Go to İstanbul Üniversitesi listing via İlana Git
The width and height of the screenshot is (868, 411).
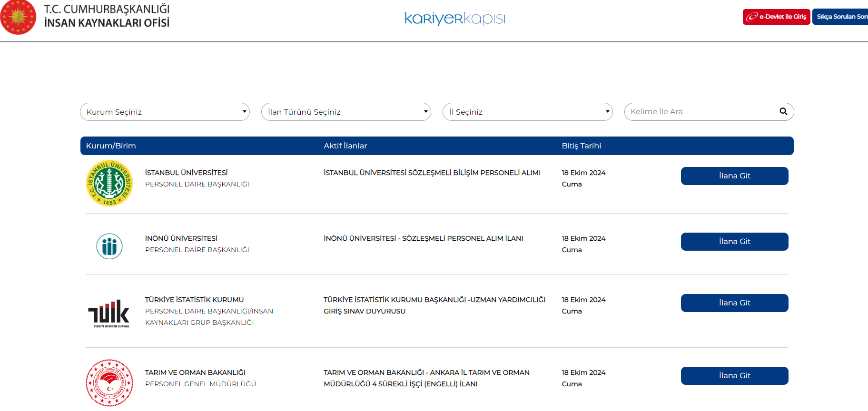(x=734, y=176)
